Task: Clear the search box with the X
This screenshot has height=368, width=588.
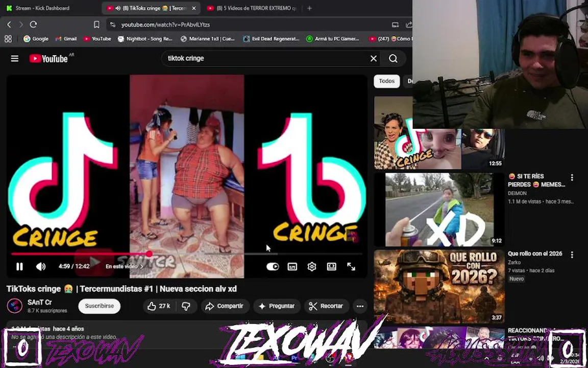Action: pos(374,59)
